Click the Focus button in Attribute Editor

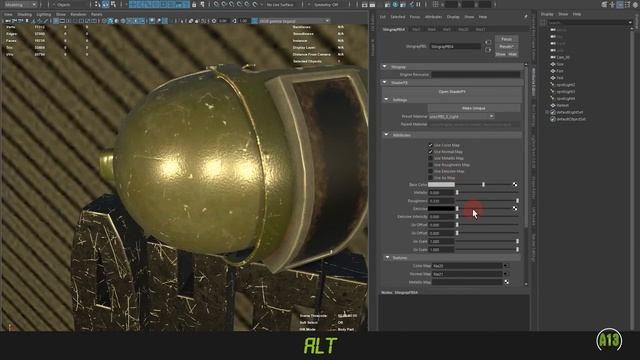point(507,39)
